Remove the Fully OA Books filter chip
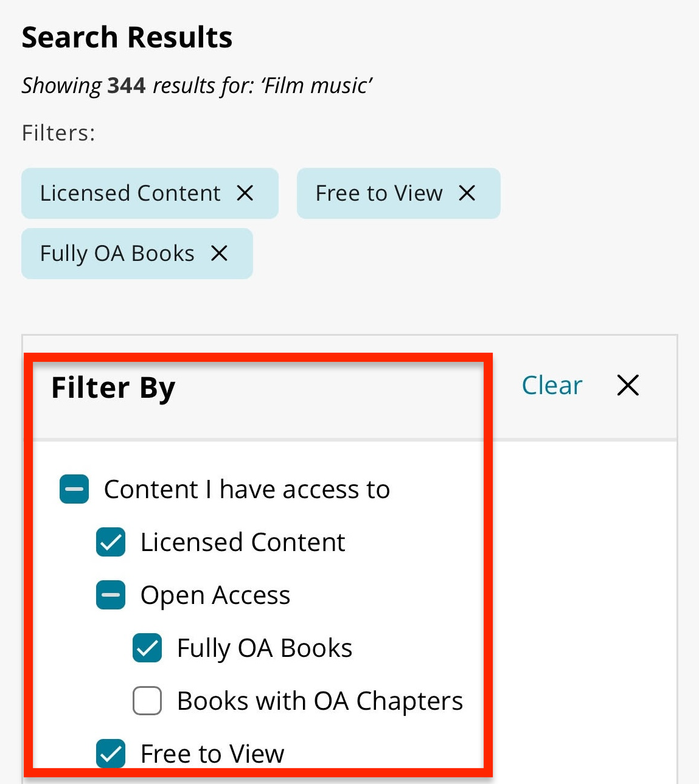The width and height of the screenshot is (699, 784). pos(219,253)
